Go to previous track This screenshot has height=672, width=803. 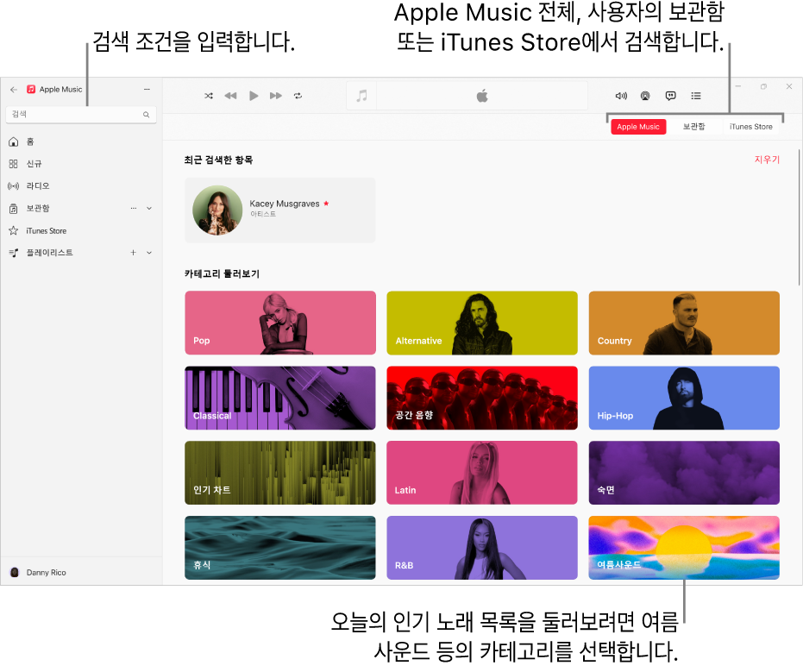click(231, 96)
